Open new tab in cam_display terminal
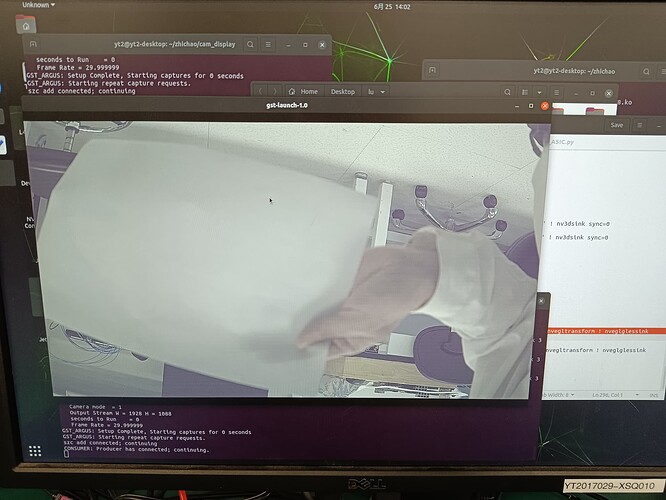Image resolution: width=666 pixels, height=500 pixels. point(33,44)
